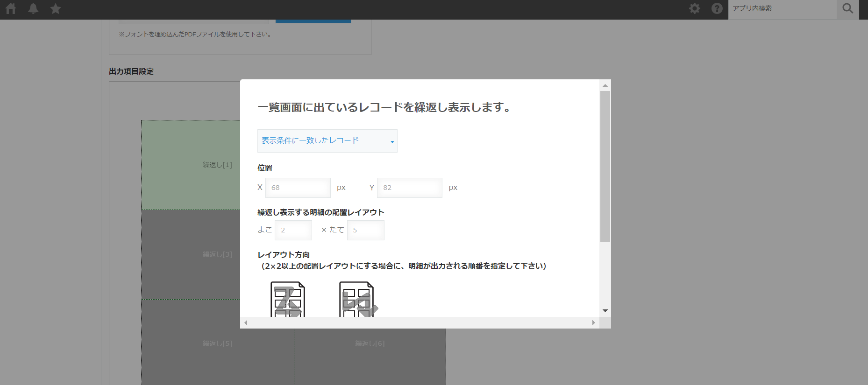Click the X position input field

[x=298, y=188]
